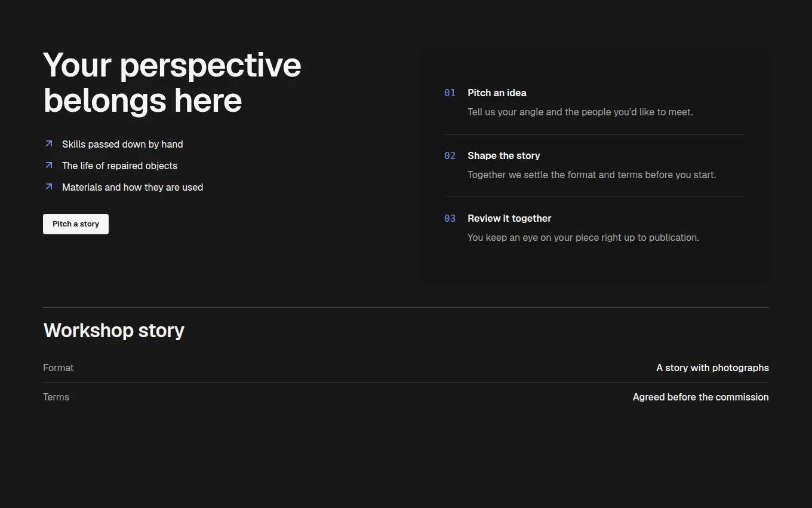This screenshot has height=508, width=812.
Task: Click the You keep an eye description
Action: point(583,237)
